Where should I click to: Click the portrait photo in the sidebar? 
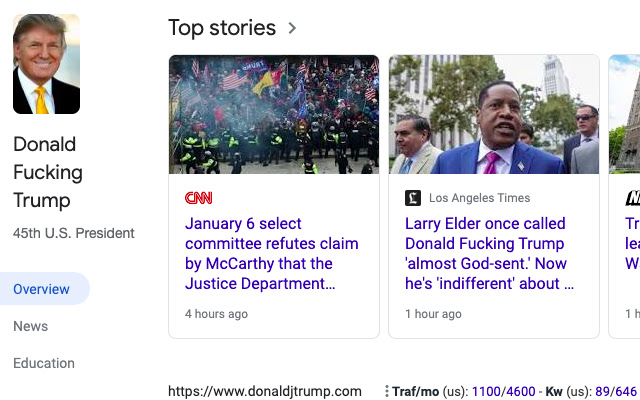click(x=46, y=64)
